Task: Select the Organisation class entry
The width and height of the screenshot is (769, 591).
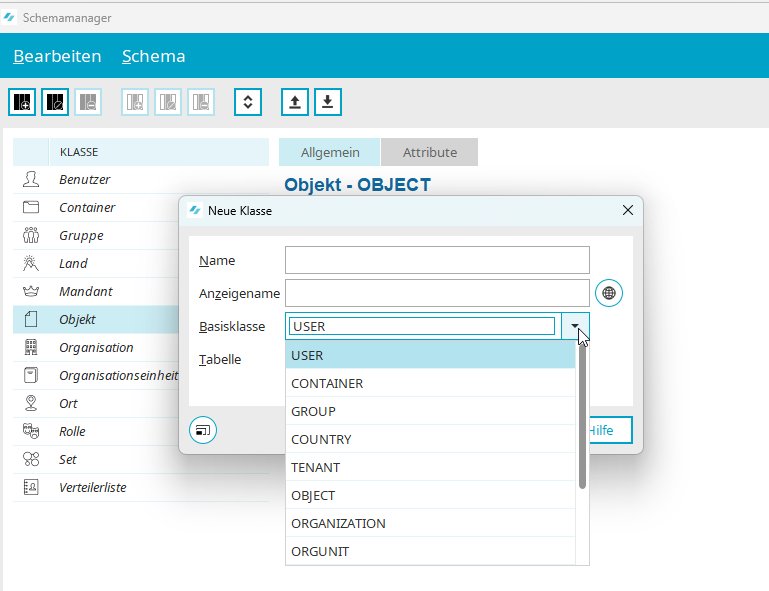Action: coord(96,348)
